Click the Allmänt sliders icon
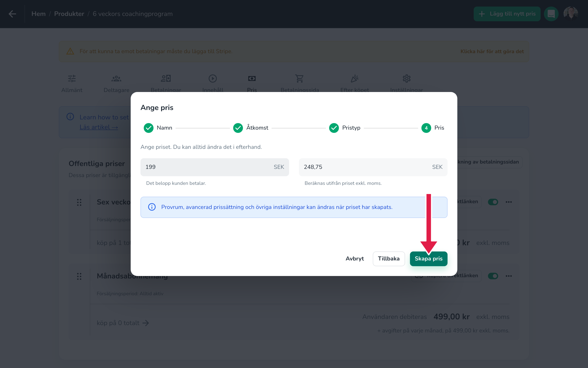 pyautogui.click(x=72, y=78)
